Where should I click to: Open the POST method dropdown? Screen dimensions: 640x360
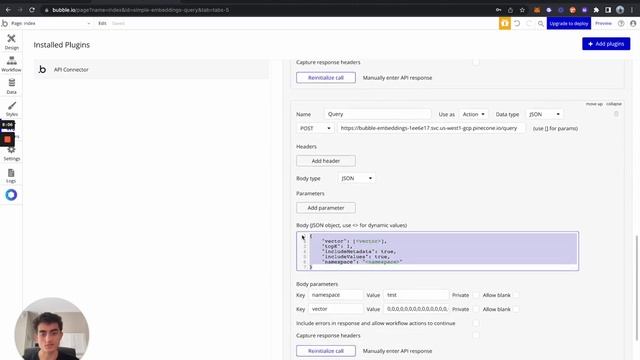(x=315, y=128)
